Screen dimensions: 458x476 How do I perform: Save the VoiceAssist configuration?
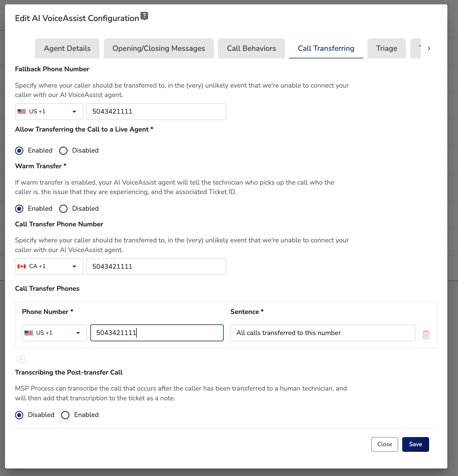point(415,444)
